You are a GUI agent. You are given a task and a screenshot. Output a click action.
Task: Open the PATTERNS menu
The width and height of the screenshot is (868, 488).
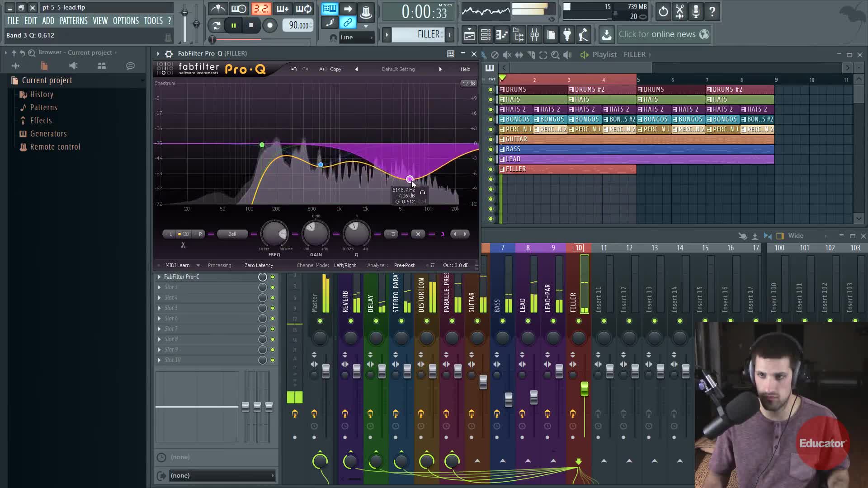tap(73, 21)
